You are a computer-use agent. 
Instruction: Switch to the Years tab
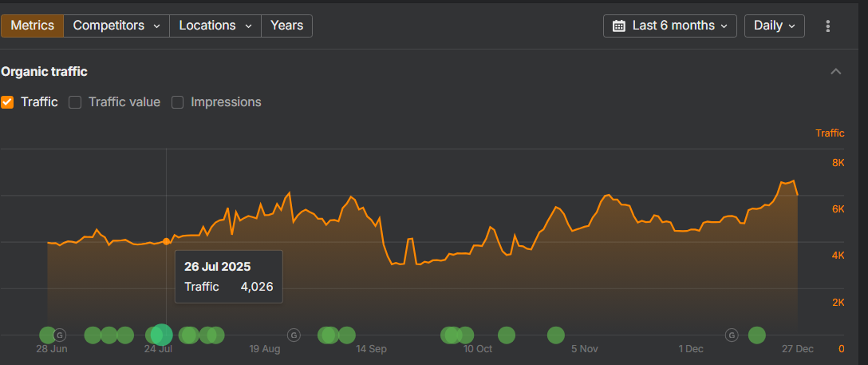tap(286, 26)
